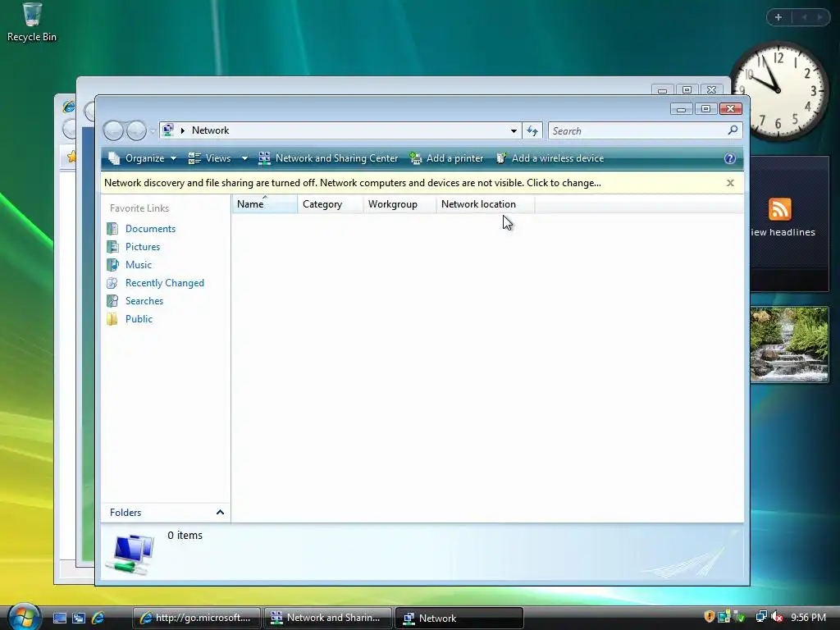Click the Network icon in the address bar
Viewport: 840px width, 630px height.
(168, 130)
